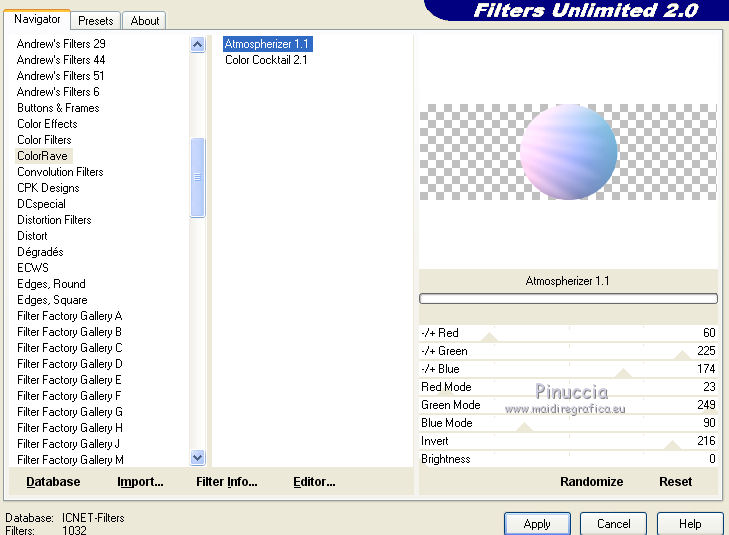This screenshot has height=535, width=729.
Task: Select the Dégradés category
Action: (40, 252)
